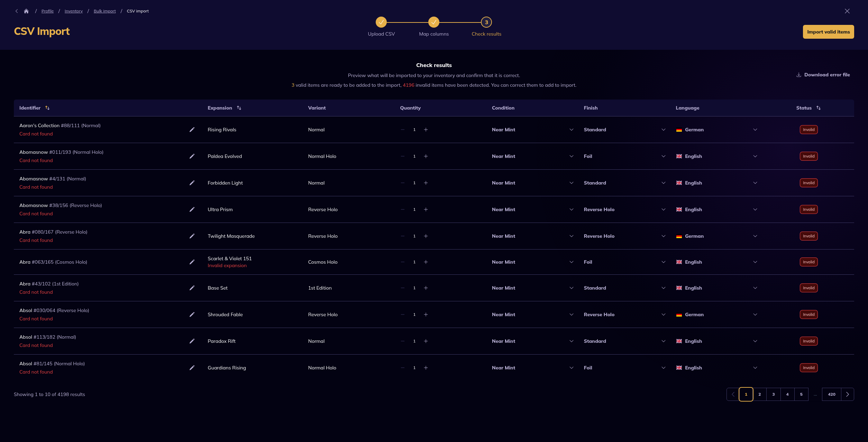Image resolution: width=868 pixels, height=442 pixels.
Task: Click the home icon in breadcrumb
Action: pyautogui.click(x=26, y=11)
